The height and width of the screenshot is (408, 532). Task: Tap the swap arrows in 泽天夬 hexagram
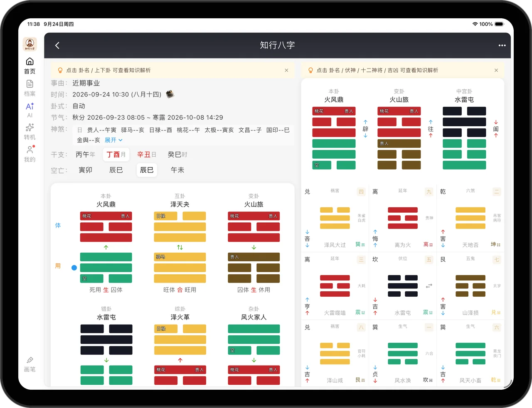[180, 247]
